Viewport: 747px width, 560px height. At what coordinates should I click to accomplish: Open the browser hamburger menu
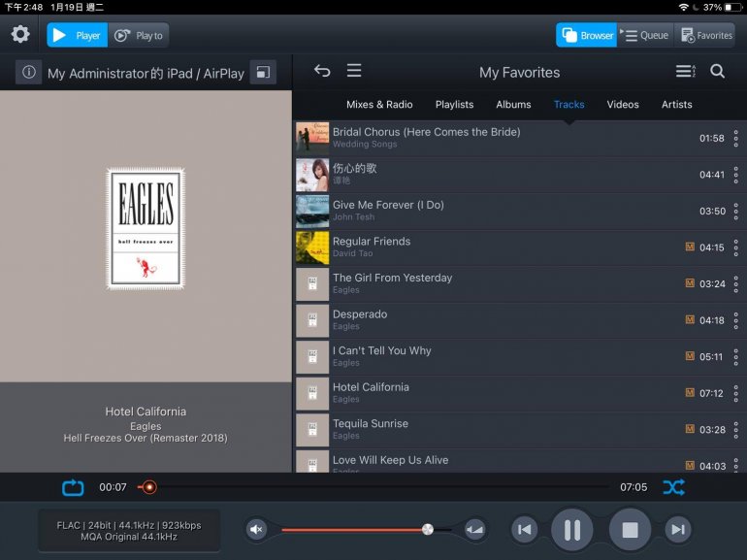354,71
